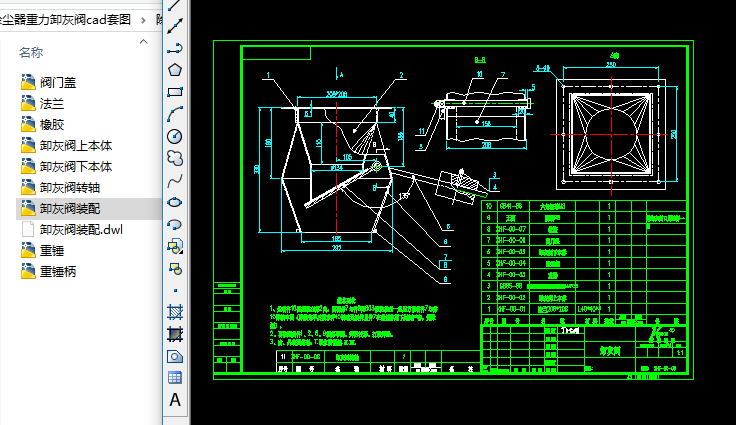Select the Revision Cloud tool
736x425 pixels.
click(175, 158)
